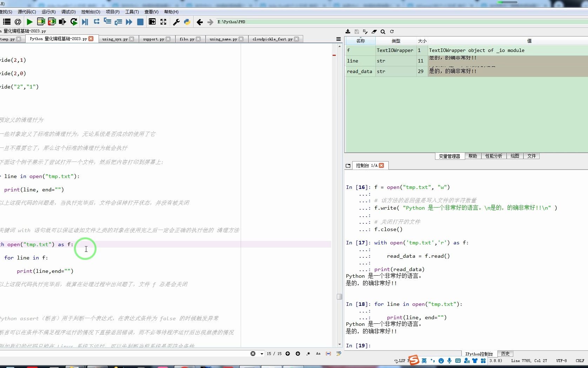The image size is (588, 368).
Task: Run selection or current line icon
Action: pyautogui.click(x=62, y=22)
